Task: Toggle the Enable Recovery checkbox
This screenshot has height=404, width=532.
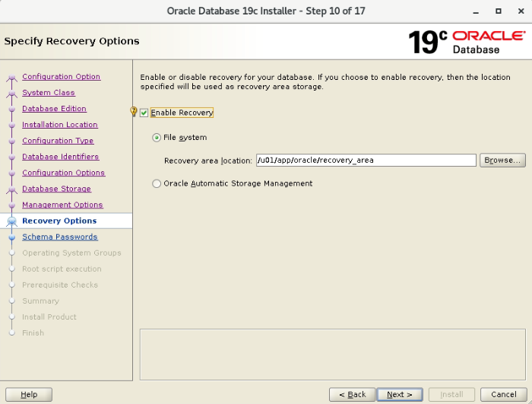Action: [144, 113]
